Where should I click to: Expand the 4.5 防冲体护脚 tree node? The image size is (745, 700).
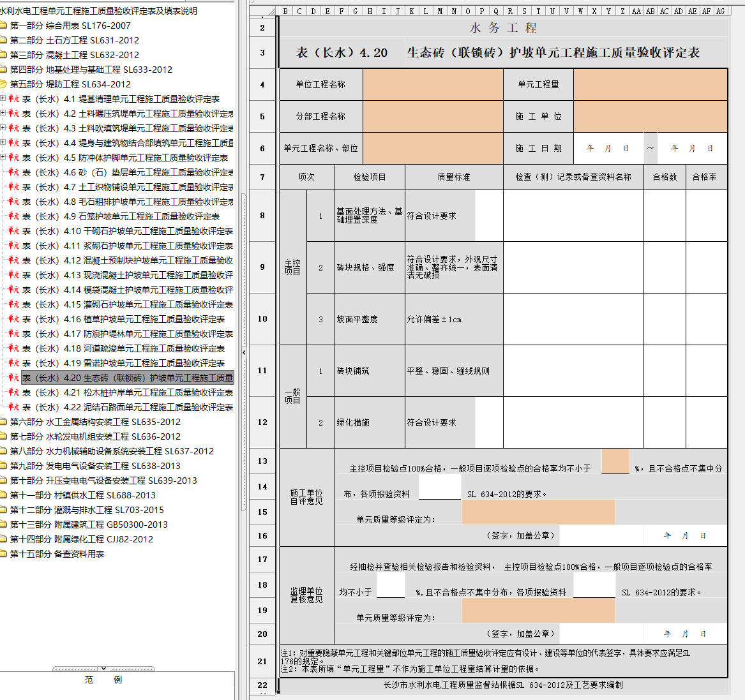tap(3, 158)
